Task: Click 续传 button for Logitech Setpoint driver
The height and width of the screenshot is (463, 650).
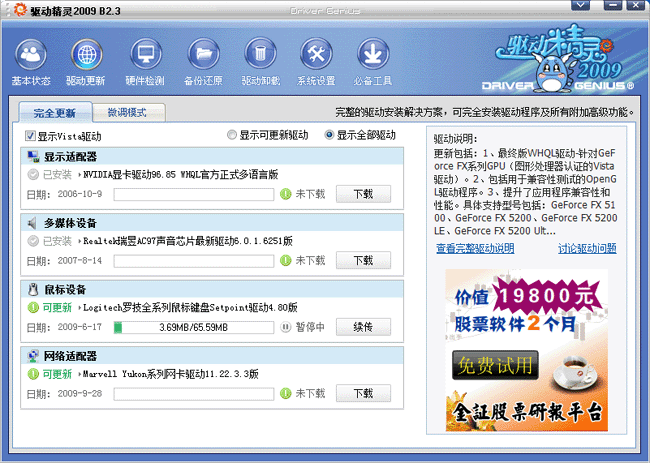Action: pos(363,327)
